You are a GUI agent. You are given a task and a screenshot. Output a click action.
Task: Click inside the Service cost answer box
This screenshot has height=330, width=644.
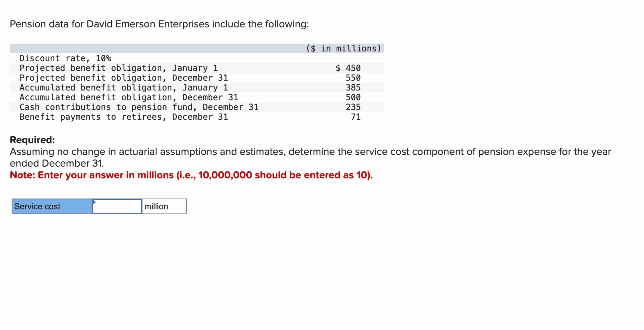tap(117, 206)
